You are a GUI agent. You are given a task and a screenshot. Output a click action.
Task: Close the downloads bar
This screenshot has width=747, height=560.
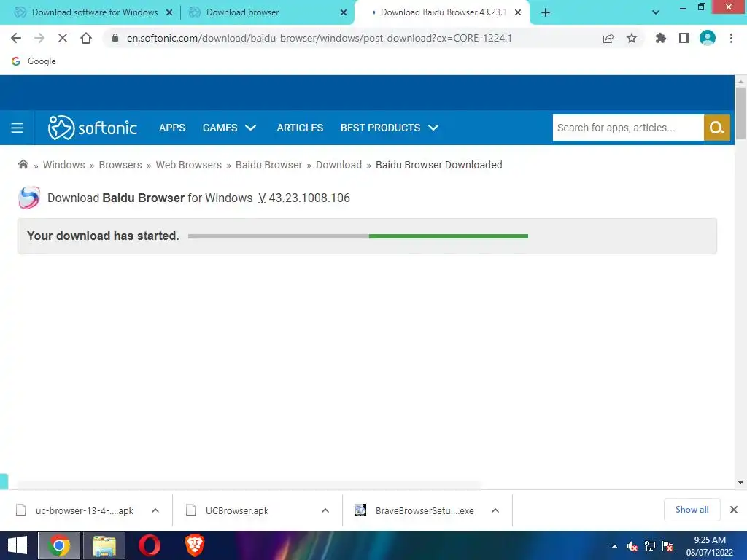(x=734, y=510)
